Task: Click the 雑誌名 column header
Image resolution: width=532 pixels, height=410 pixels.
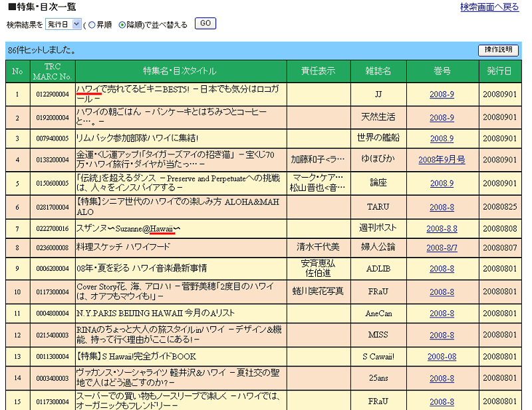Action: (378, 71)
